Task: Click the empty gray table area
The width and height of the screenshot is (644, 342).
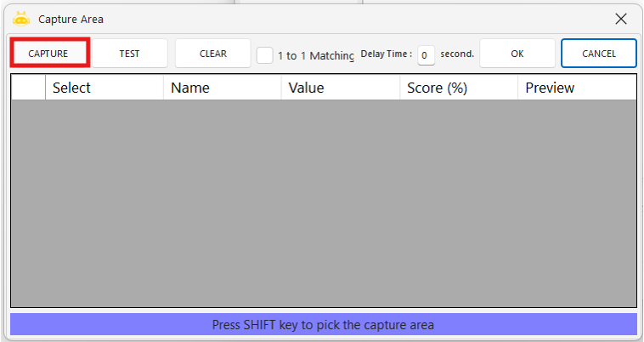Action: click(x=323, y=204)
